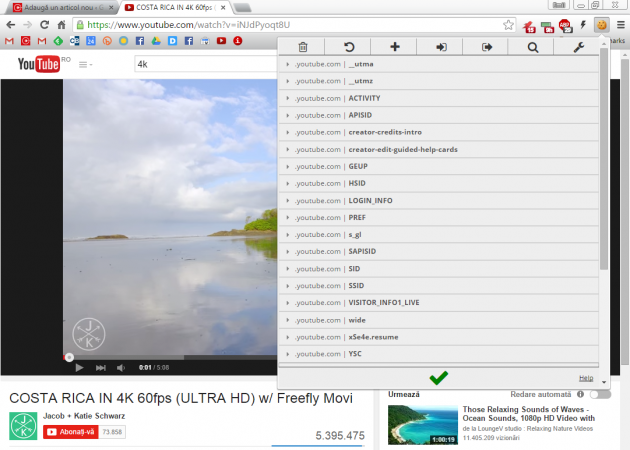Expand the APISID cookie row
The image size is (630, 450).
439,115
